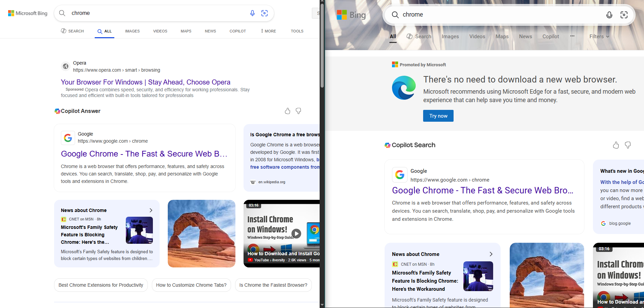Open Microsoft's Family Safety headline in right window
The width and height of the screenshot is (644, 308).
tap(425, 281)
